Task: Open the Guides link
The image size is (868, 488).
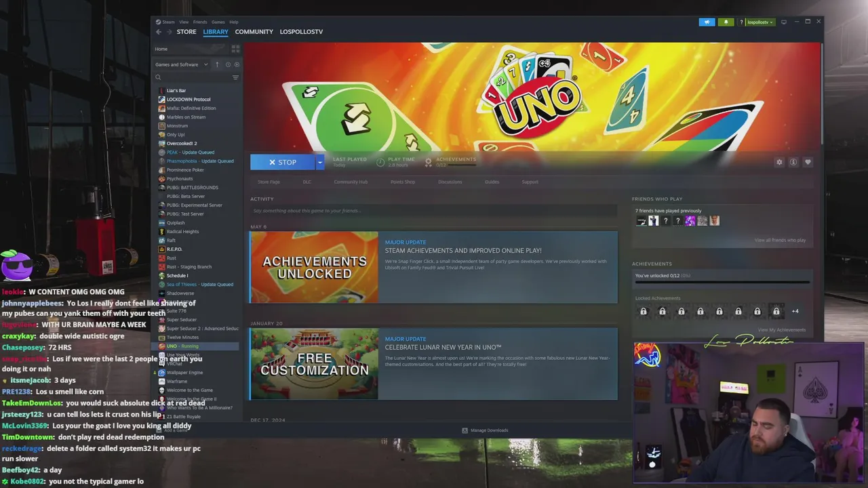Action: point(492,182)
